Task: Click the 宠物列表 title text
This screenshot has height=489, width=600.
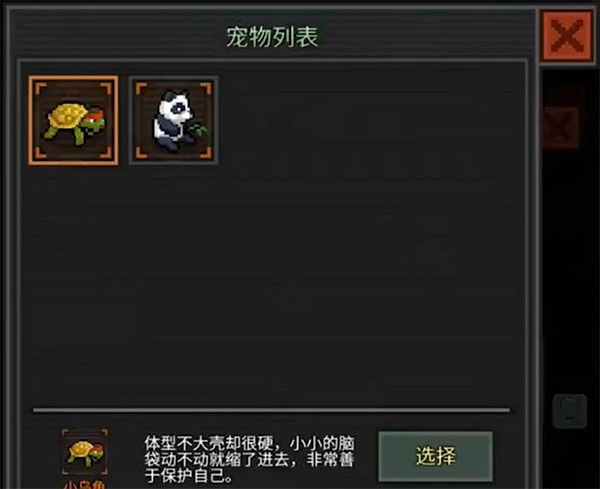Action: click(272, 37)
